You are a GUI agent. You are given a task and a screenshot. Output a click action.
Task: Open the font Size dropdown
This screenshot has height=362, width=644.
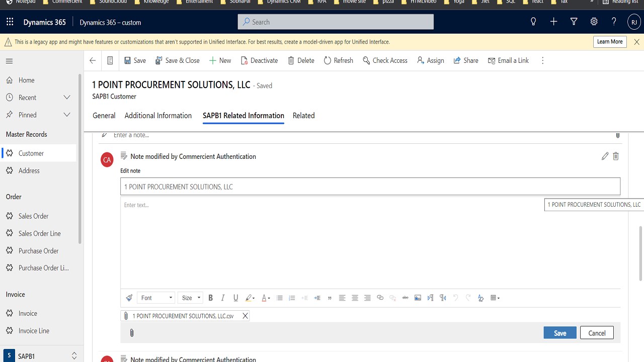tap(190, 298)
